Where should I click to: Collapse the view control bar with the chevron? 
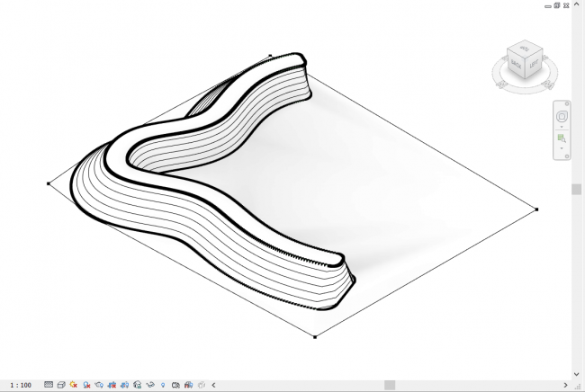[213, 385]
